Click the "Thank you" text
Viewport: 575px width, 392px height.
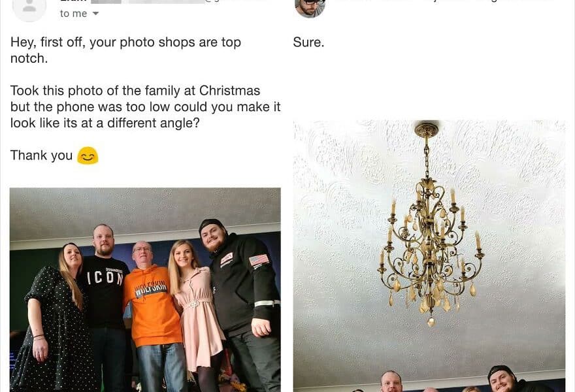[x=41, y=155]
